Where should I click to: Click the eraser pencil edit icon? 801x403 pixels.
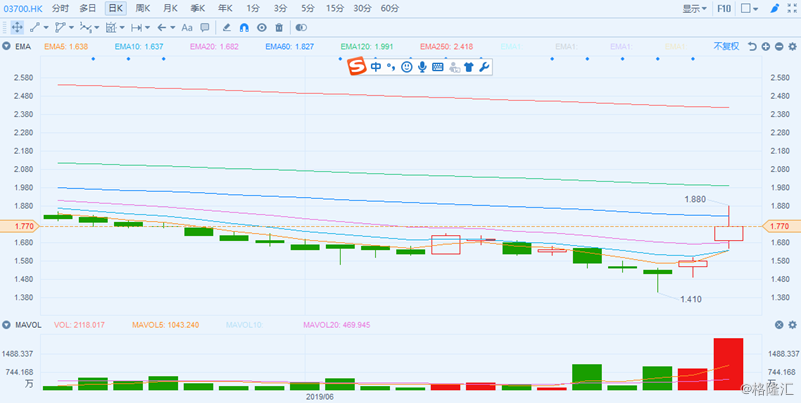tap(227, 27)
